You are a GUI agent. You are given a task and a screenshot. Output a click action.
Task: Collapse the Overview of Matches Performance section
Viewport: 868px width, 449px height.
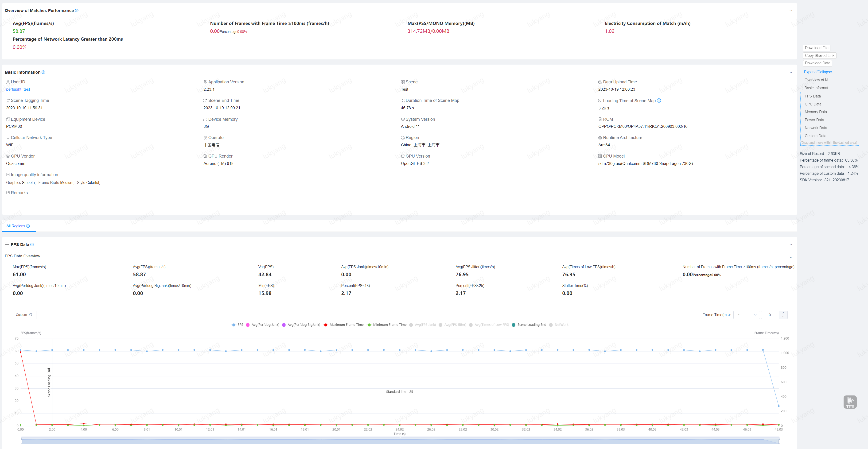tap(790, 11)
